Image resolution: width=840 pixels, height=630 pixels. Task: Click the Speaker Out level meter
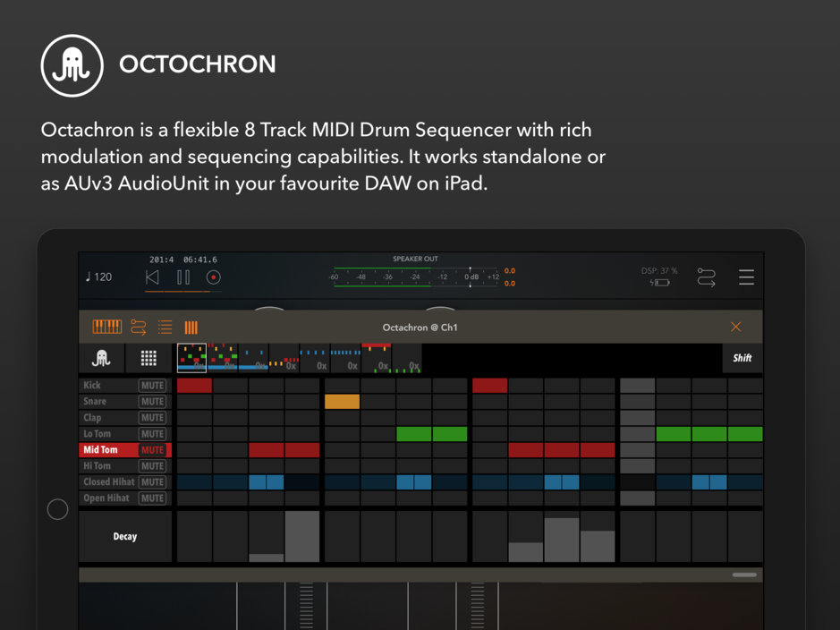[x=416, y=277]
